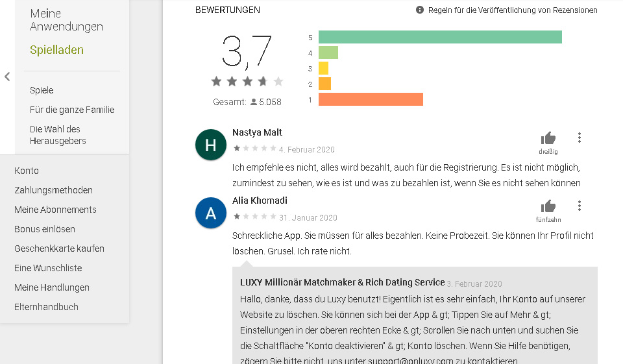Select Spielladen in the sidebar
623x364 pixels.
pos(56,50)
